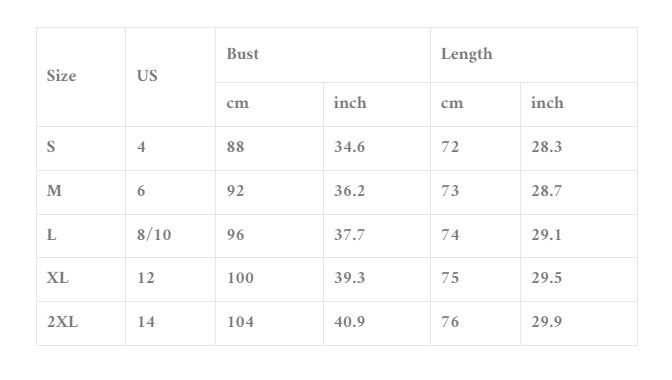Image resolution: width=672 pixels, height=380 pixels.
Task: Click the 34.6 bust inch value
Action: click(349, 147)
